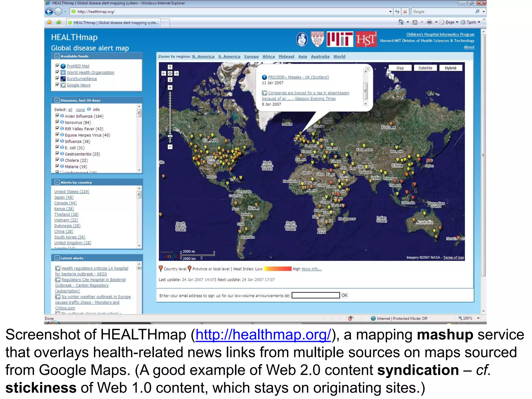532x399 pixels.
Task: Click the map zoom slider handle
Action: pos(170,136)
